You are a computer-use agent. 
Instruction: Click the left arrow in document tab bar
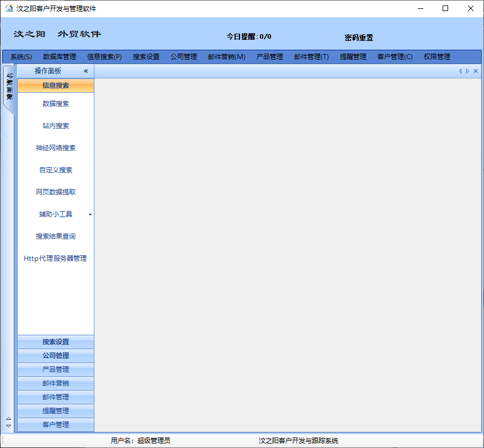point(460,71)
